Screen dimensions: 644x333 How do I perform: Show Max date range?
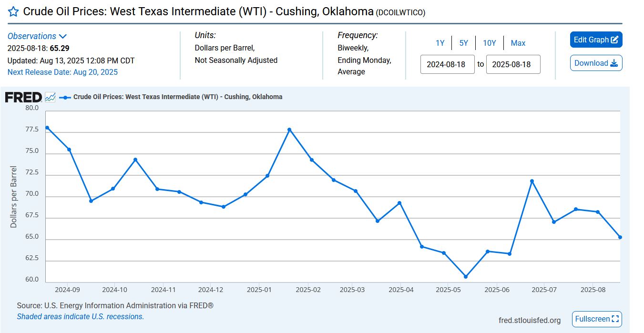pyautogui.click(x=518, y=43)
